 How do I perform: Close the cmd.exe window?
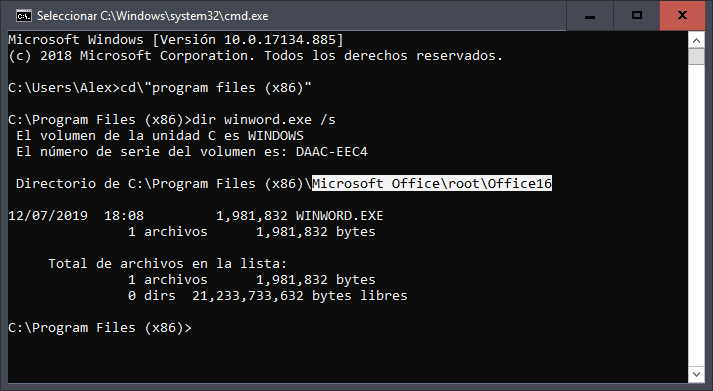683,16
